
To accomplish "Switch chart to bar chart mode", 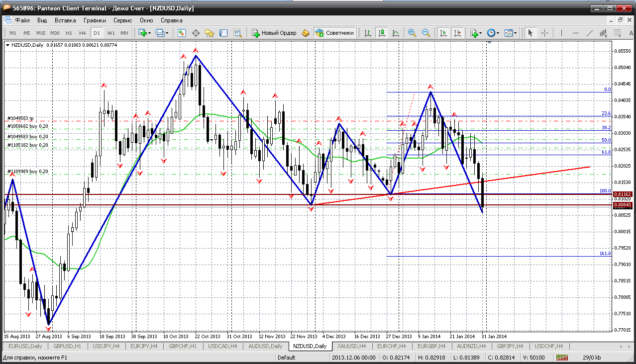I will 368,33.
